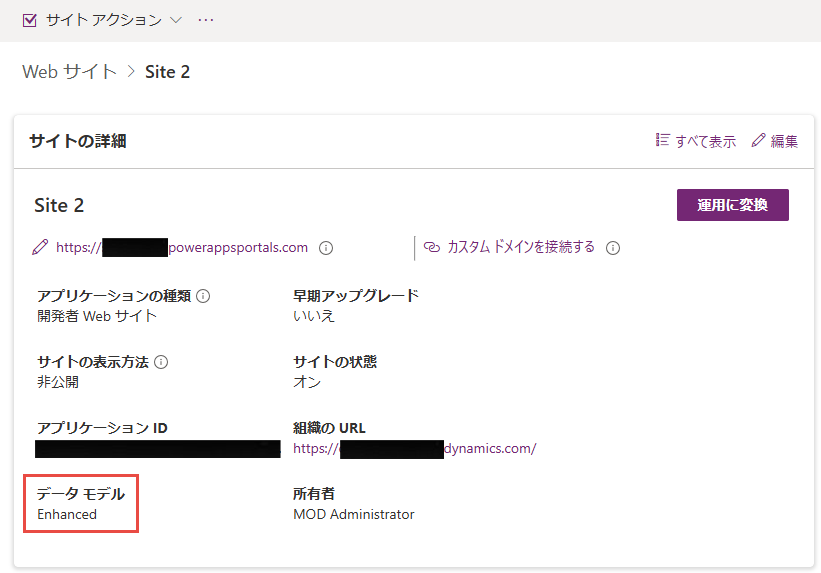Click the アプリケーション ID label
Screen dimensions: 821x573
(102, 428)
